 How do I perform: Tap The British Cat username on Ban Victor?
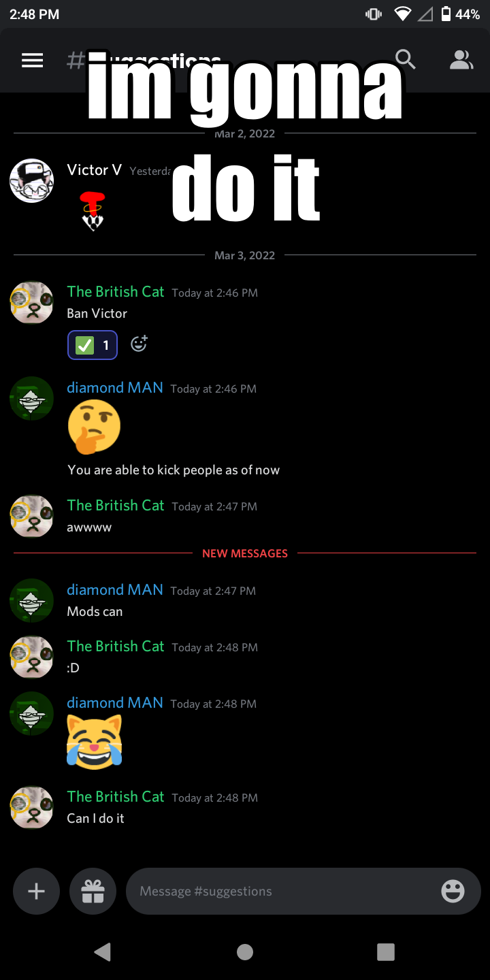coord(116,291)
